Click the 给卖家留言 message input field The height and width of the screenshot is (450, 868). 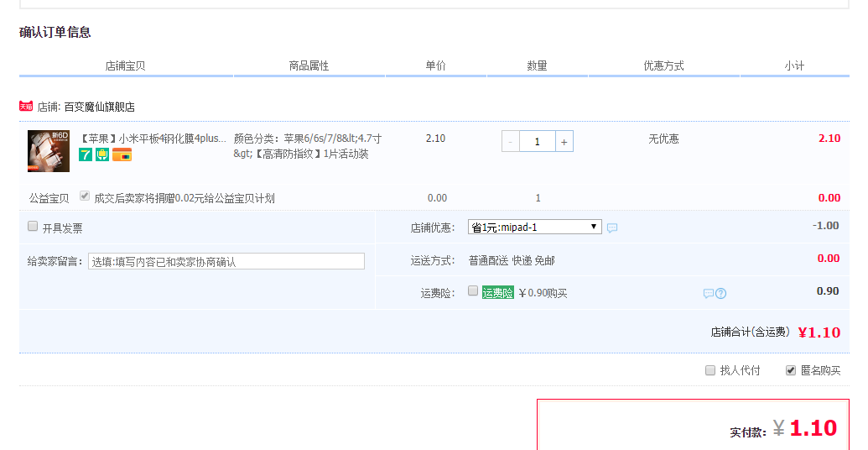(x=226, y=261)
